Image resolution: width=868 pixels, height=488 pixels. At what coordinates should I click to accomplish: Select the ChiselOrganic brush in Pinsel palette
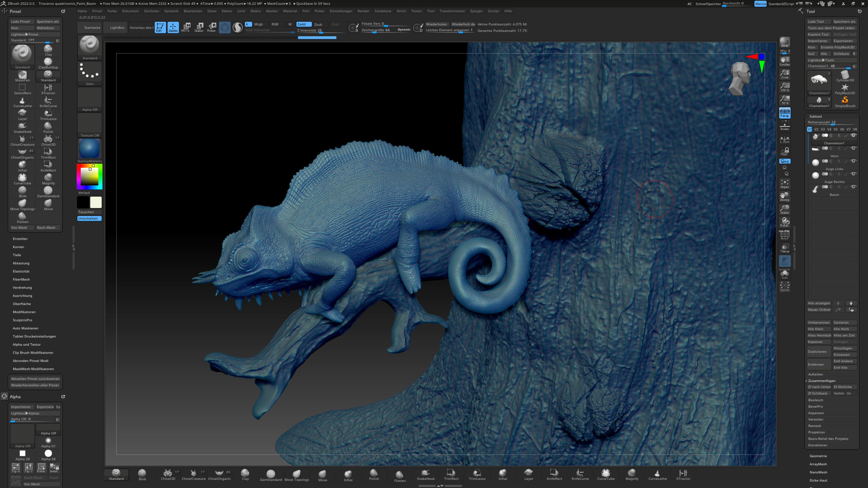point(22,154)
